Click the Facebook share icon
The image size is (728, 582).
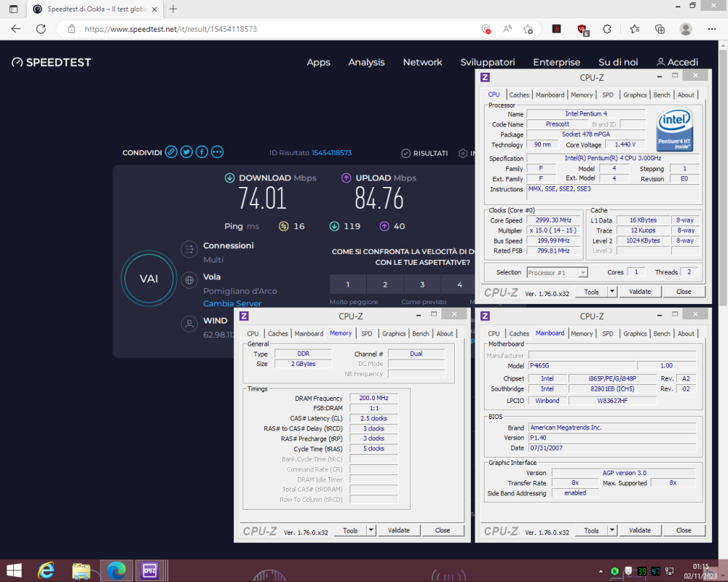click(202, 151)
